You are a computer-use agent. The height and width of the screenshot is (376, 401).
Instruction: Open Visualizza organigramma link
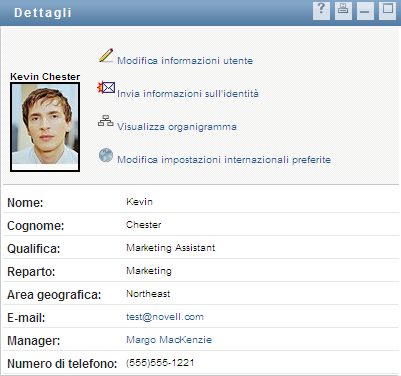point(177,127)
